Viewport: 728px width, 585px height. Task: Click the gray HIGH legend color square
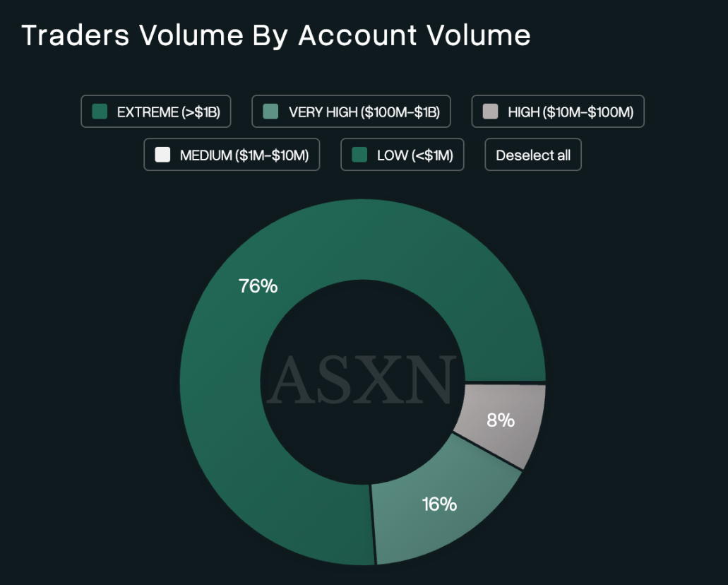coord(490,112)
